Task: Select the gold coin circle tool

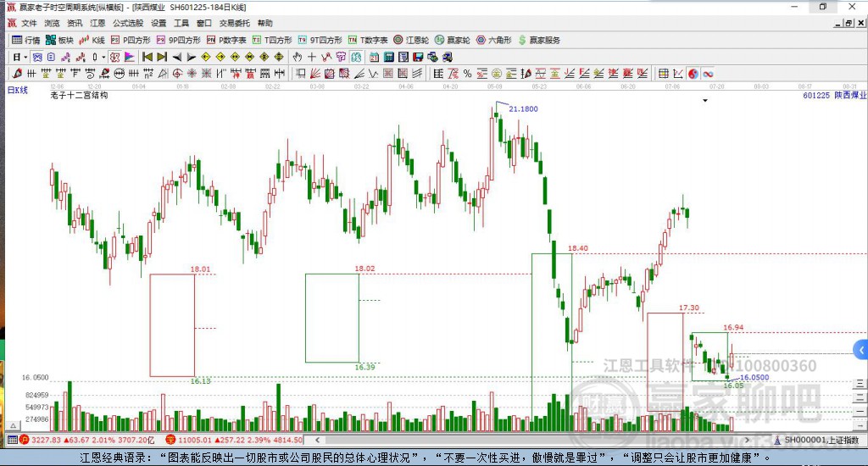Action: (496, 74)
